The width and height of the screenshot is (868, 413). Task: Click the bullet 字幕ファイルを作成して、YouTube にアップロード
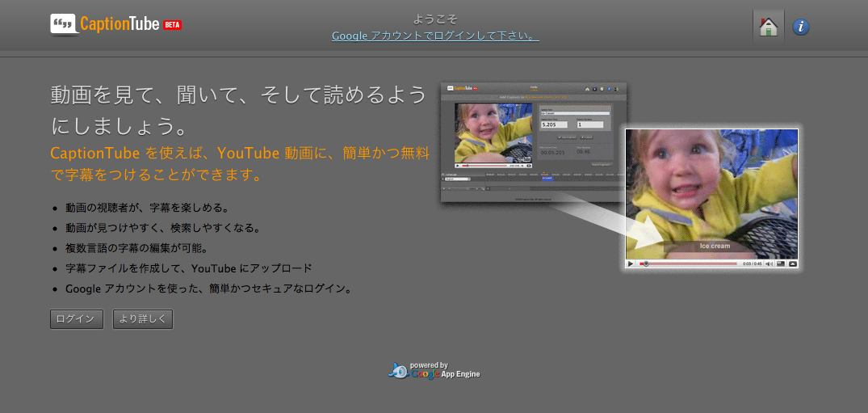pos(189,268)
